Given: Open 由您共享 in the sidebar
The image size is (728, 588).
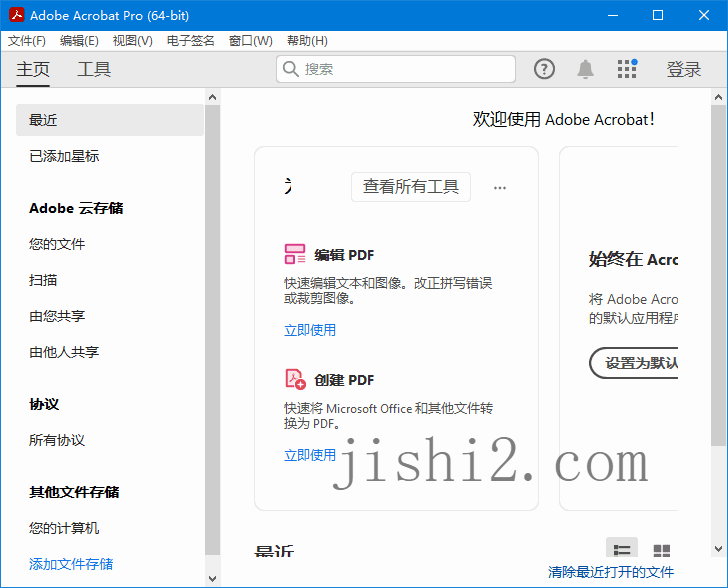Looking at the screenshot, I should coord(57,316).
